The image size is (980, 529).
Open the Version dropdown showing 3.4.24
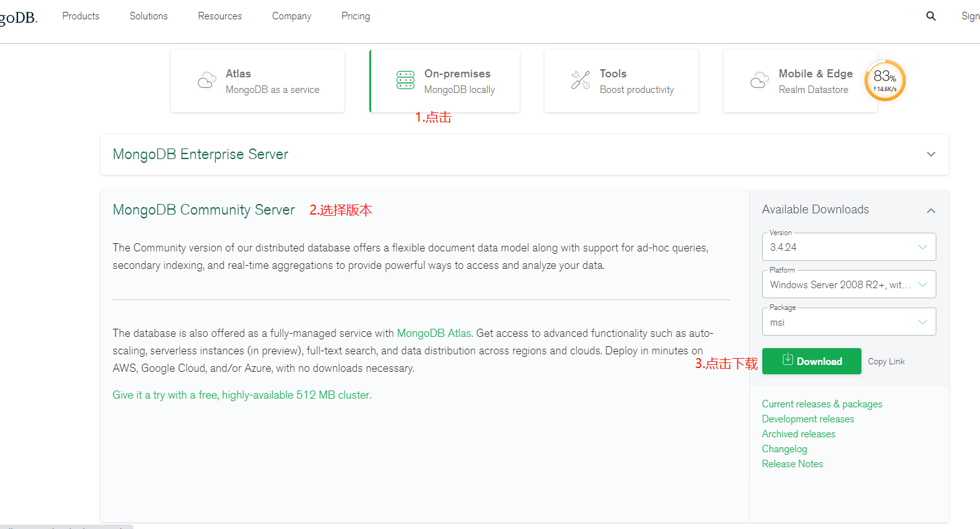(848, 247)
